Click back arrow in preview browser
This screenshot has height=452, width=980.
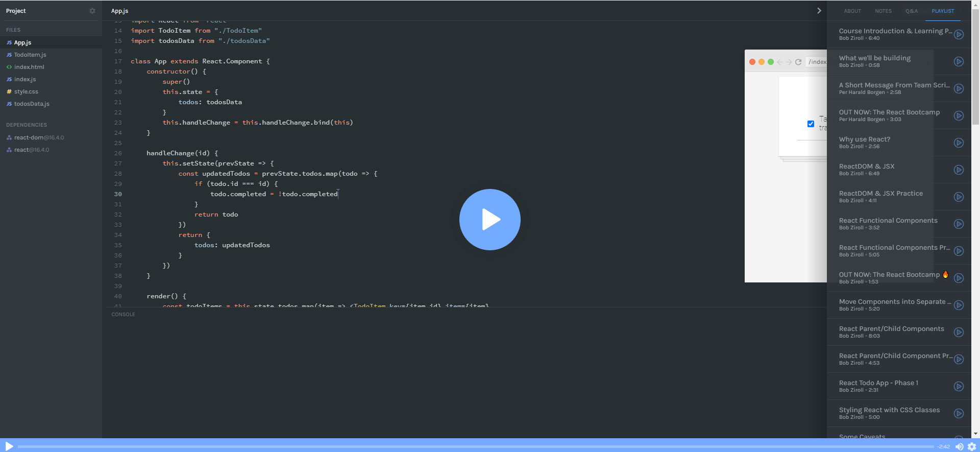point(779,62)
